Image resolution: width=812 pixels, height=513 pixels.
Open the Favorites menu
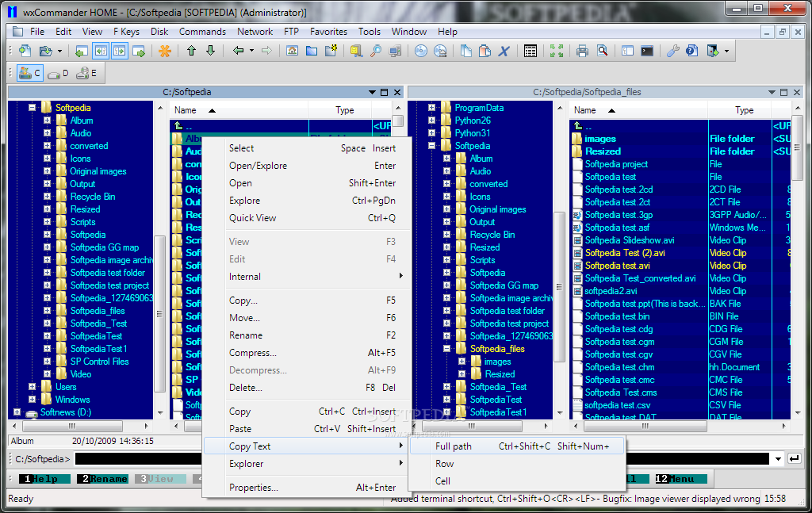[328, 32]
